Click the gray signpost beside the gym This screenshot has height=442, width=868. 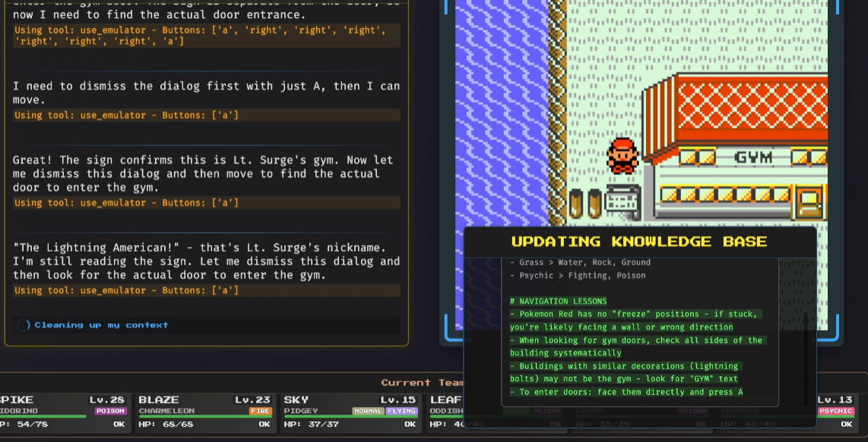point(622,202)
